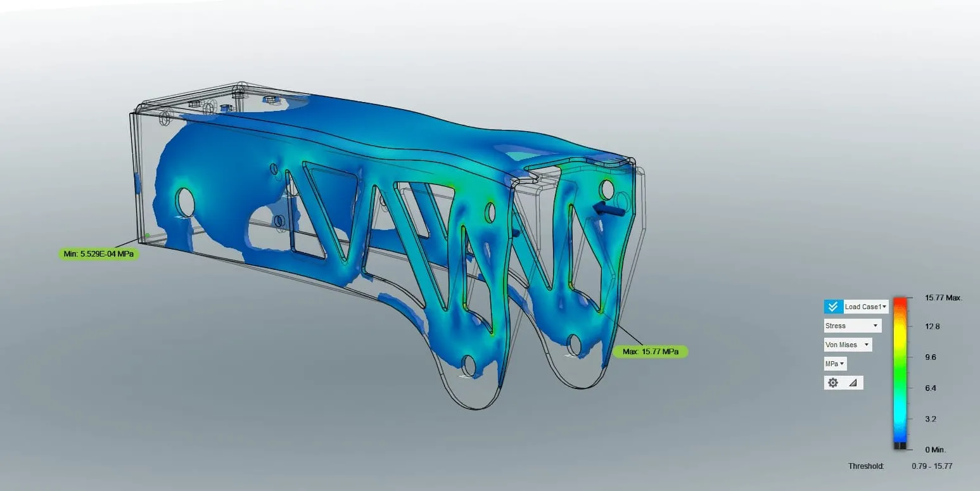Click the 15.77 Max. legend value

point(943,298)
